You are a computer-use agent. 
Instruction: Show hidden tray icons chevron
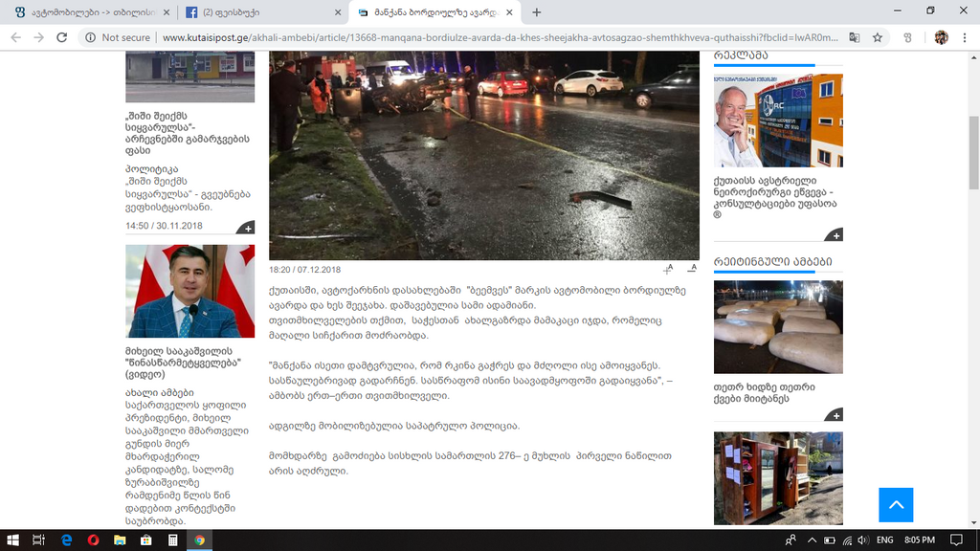[x=812, y=540]
